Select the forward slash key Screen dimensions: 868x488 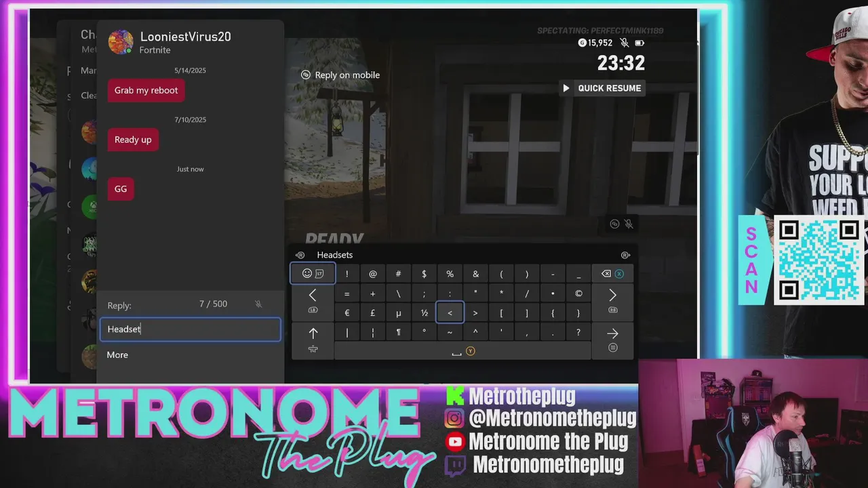point(527,294)
